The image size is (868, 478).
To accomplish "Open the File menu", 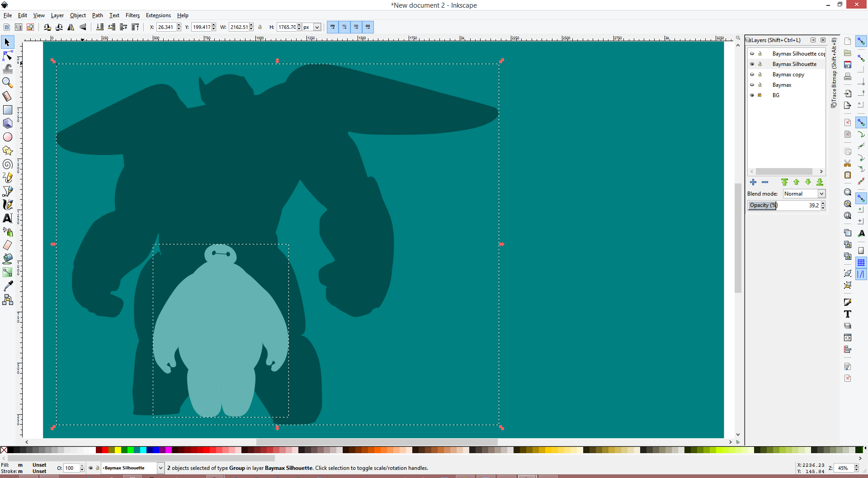I will (8, 15).
